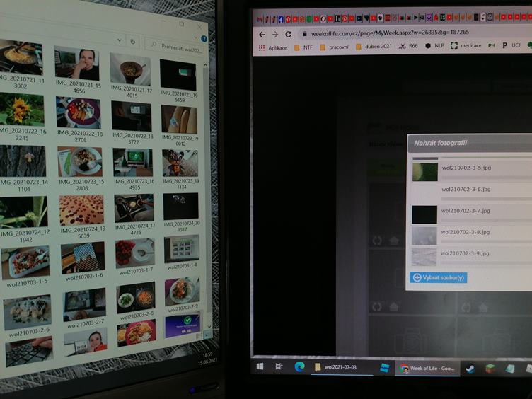
Task: Select file wol210703-1-6 in Explorer
Action: [x=83, y=261]
